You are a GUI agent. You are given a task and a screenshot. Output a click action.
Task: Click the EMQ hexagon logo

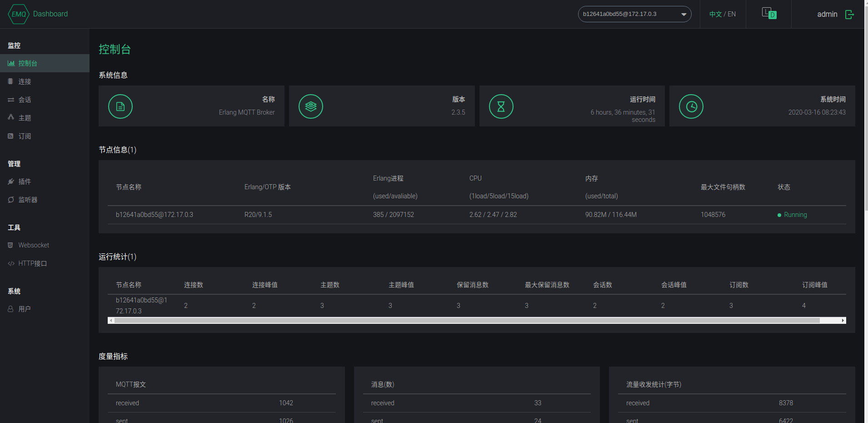point(18,14)
